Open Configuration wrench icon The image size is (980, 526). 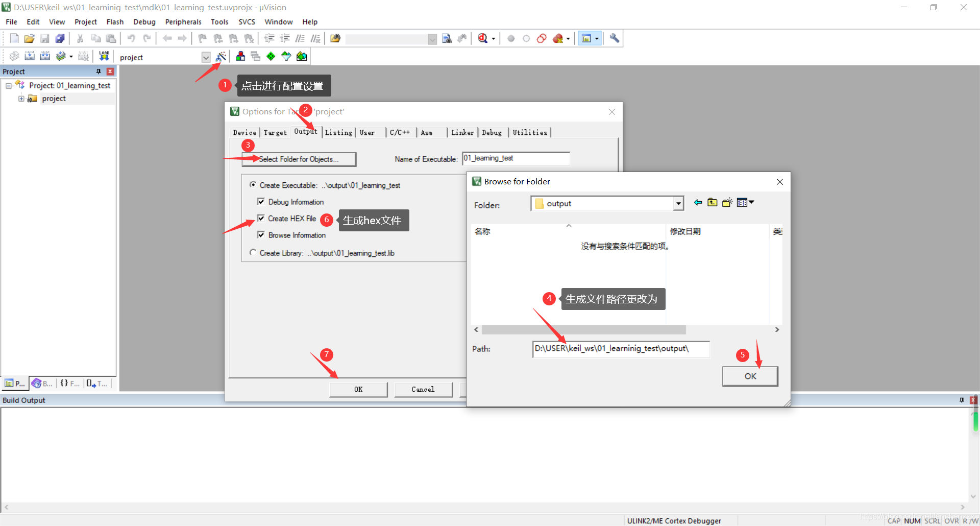[x=615, y=38]
